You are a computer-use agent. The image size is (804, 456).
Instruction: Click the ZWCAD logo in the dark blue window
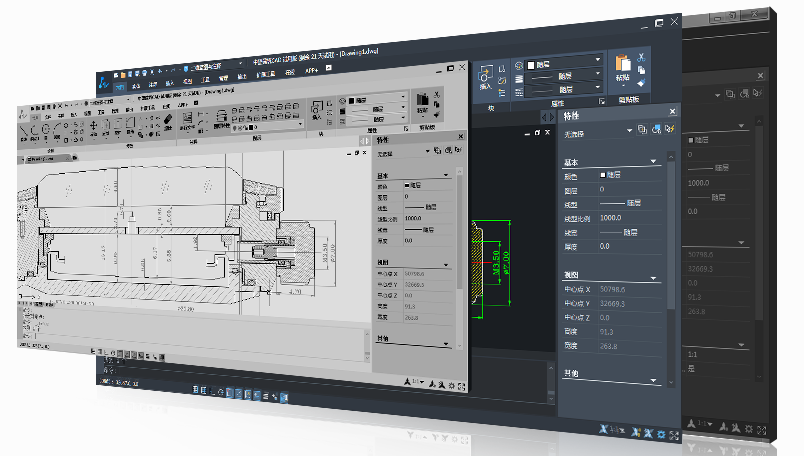[x=104, y=82]
